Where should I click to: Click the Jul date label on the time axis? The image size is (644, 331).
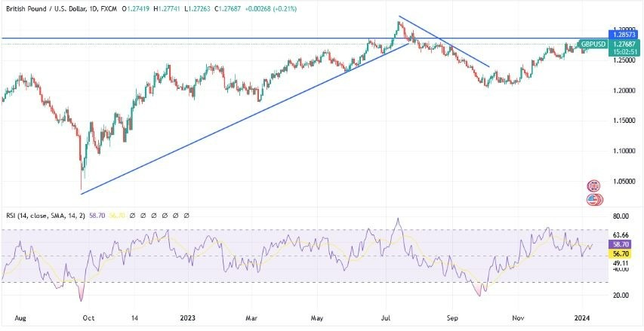(385, 318)
